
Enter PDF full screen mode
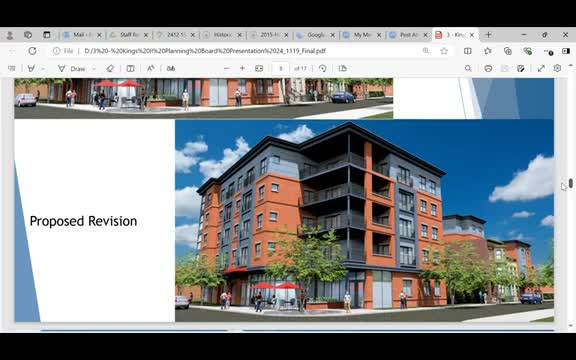coord(541,68)
